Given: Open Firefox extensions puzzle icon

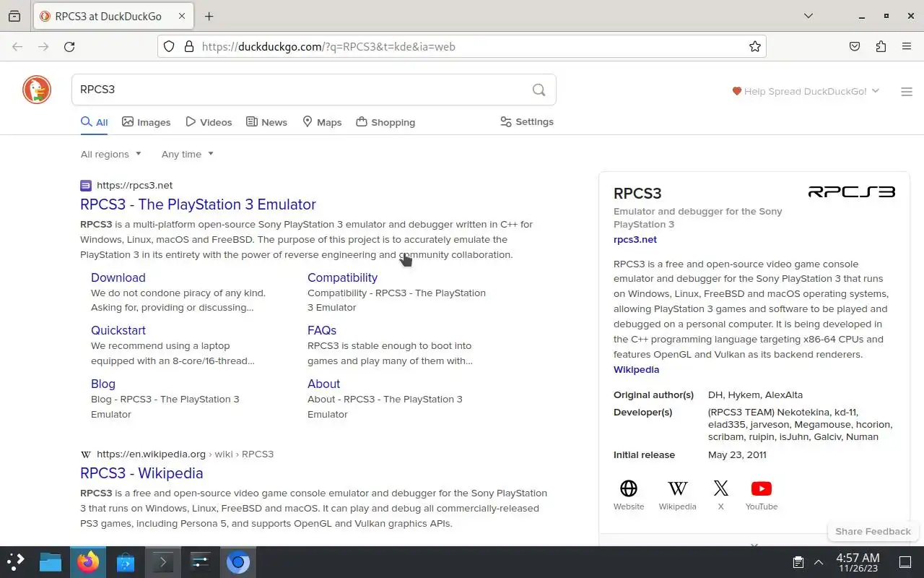Looking at the screenshot, I should click(881, 47).
